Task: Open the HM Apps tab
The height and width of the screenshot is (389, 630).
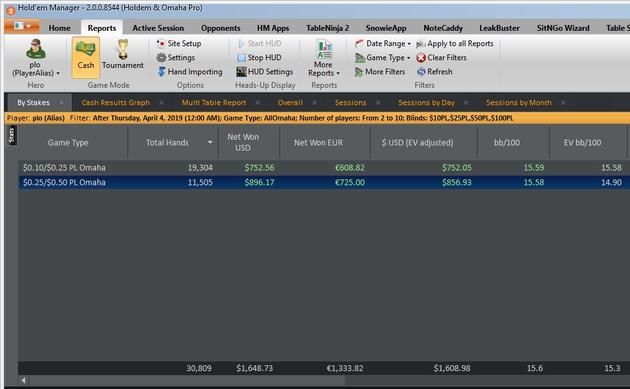Action: pyautogui.click(x=273, y=28)
